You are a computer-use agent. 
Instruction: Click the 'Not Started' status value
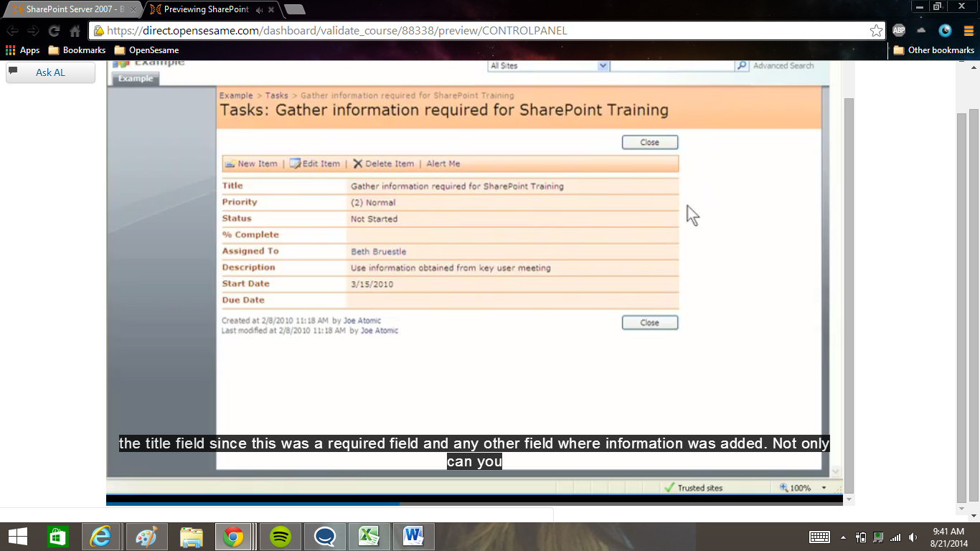coord(374,219)
